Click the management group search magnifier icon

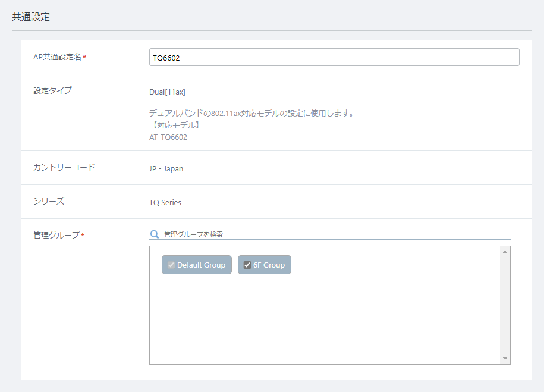(x=155, y=234)
